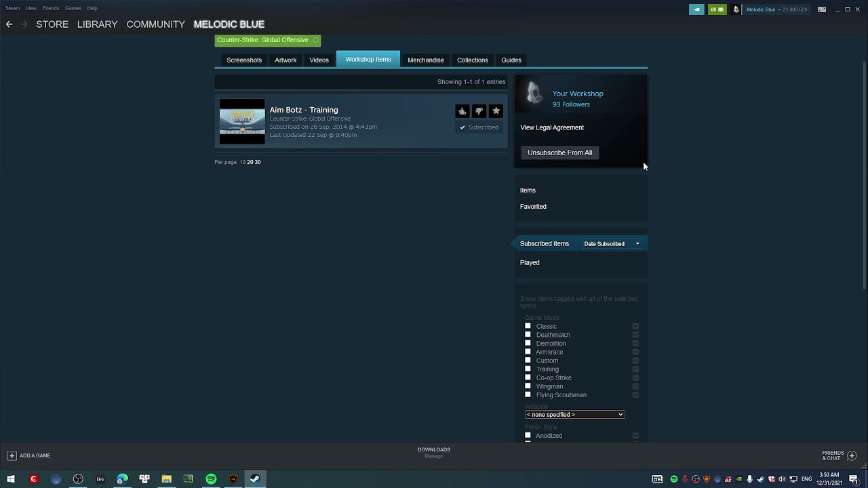Open the View Legal Agreement link
The width and height of the screenshot is (868, 488).
(x=552, y=127)
